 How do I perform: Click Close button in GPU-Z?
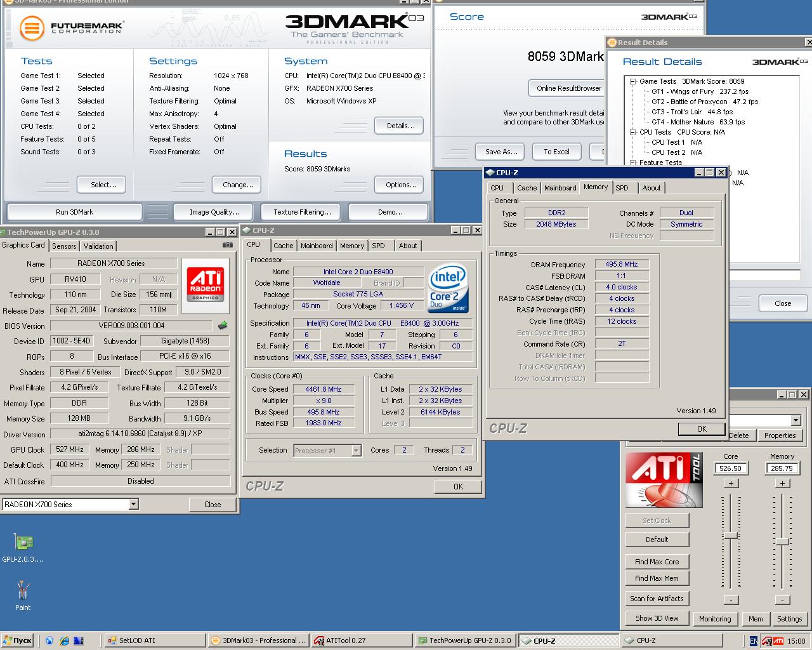click(x=213, y=505)
